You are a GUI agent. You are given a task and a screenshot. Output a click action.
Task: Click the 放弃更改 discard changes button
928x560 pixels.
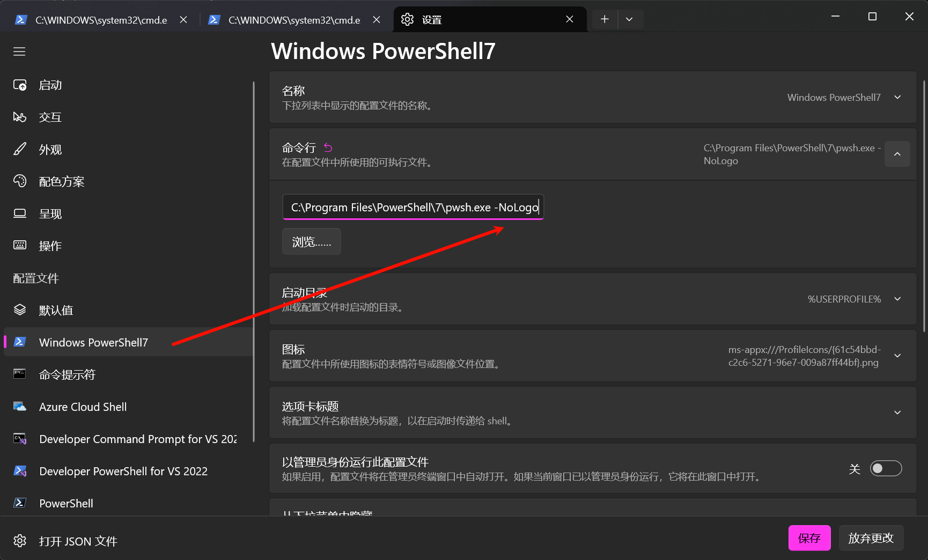[871, 538]
